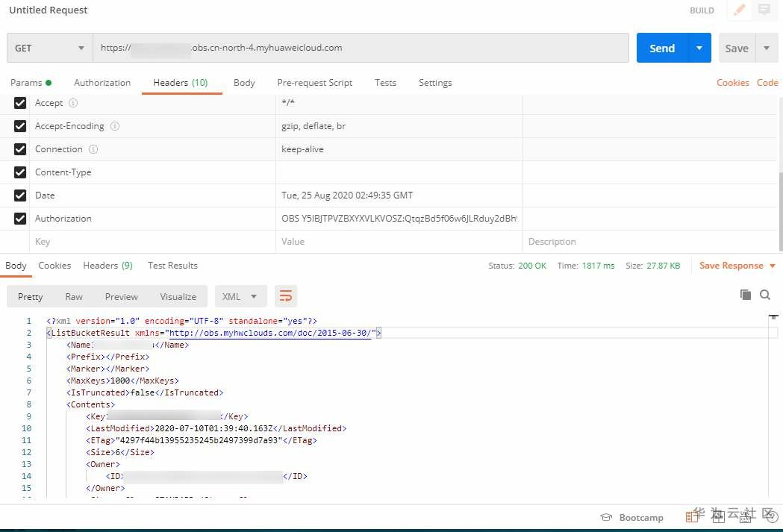Viewport: 783px width, 532px height.
Task: Click the wrap lines icon in response toolbar
Action: pyautogui.click(x=286, y=296)
